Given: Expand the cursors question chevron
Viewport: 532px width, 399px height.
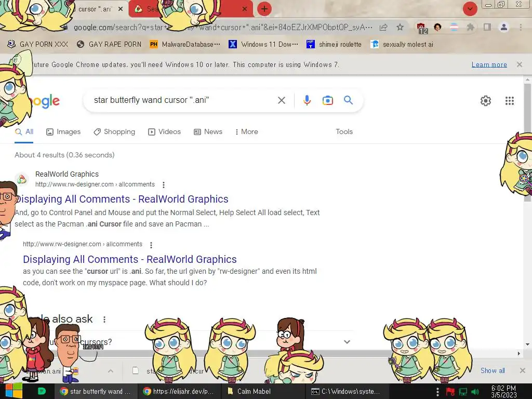Looking at the screenshot, I should tap(347, 342).
